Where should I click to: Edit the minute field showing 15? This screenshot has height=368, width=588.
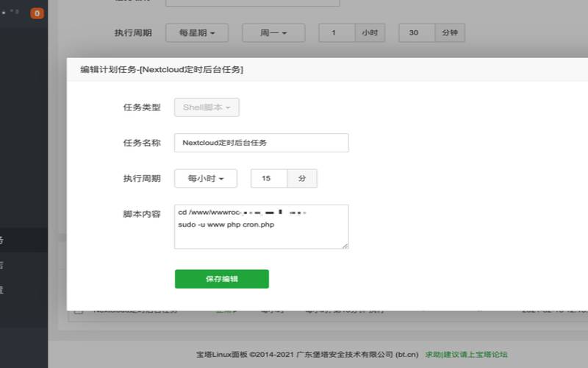tap(269, 178)
